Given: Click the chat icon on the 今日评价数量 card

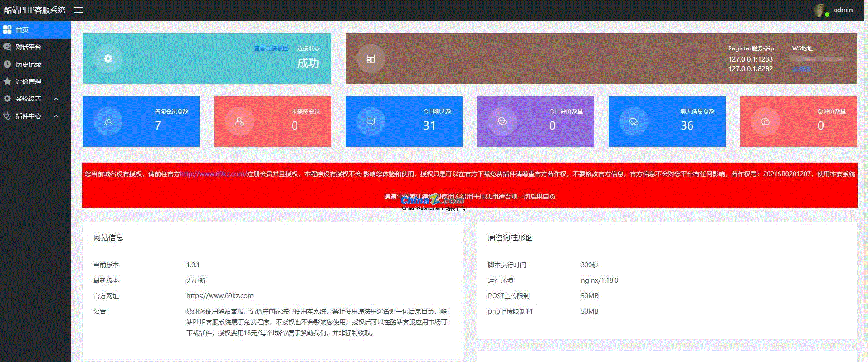Looking at the screenshot, I should coord(502,121).
